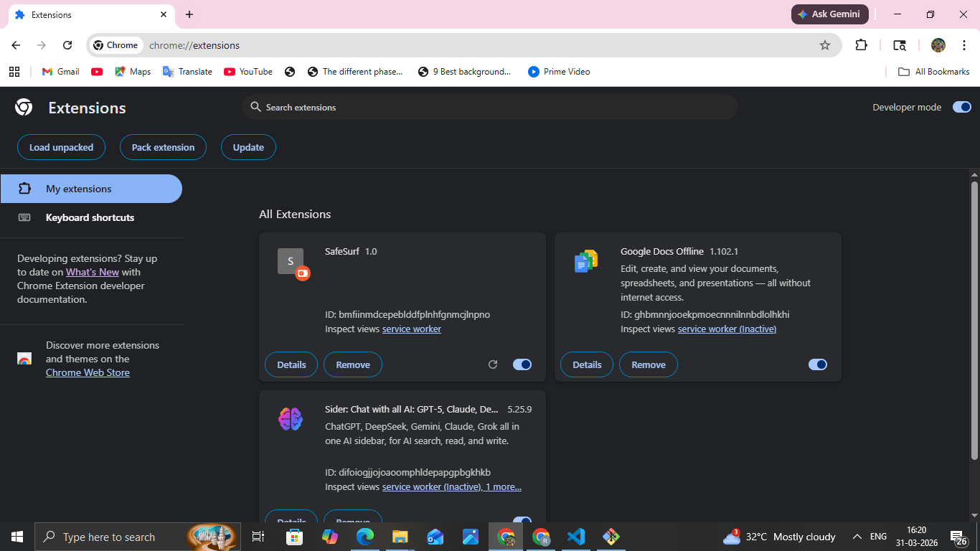Open Details for SafeSurf
Screen dimensions: 980x551
pyautogui.click(x=291, y=364)
